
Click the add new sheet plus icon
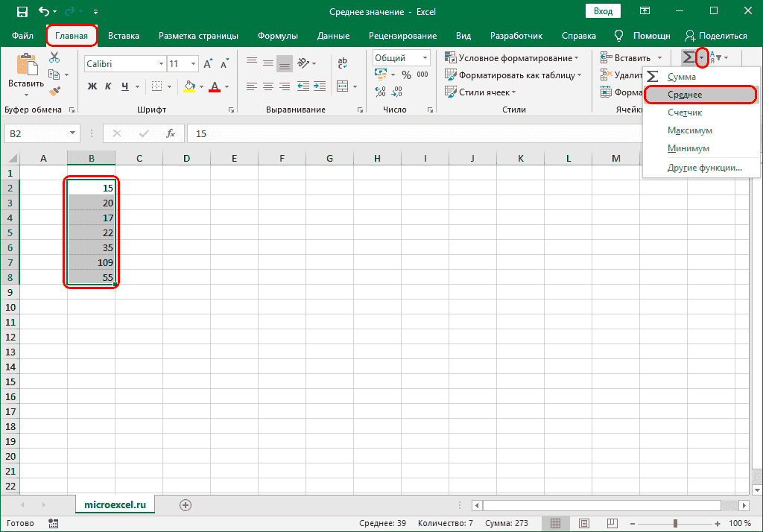point(186,504)
